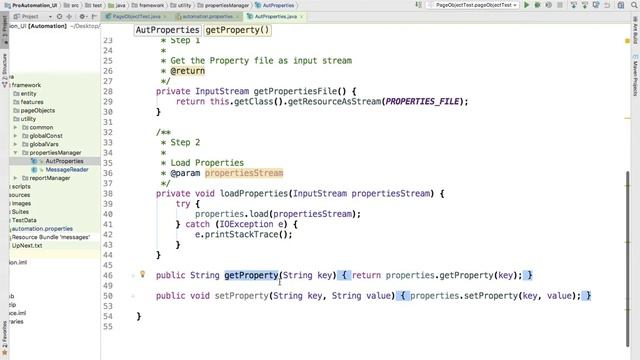The image size is (640, 360).
Task: Open the Structure tool window side tab
Action: tap(4, 70)
